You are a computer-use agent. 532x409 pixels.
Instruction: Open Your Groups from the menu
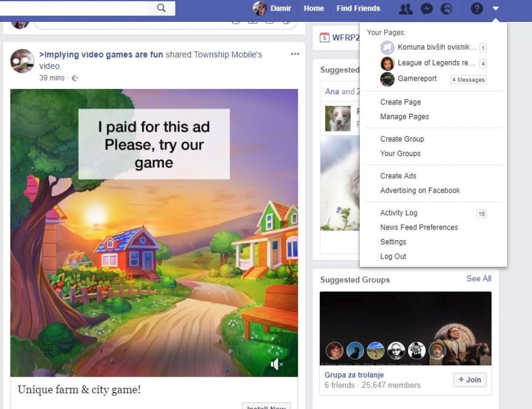tap(401, 153)
